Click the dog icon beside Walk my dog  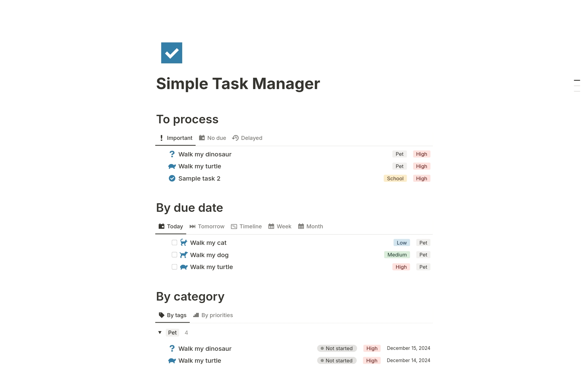[183, 254]
